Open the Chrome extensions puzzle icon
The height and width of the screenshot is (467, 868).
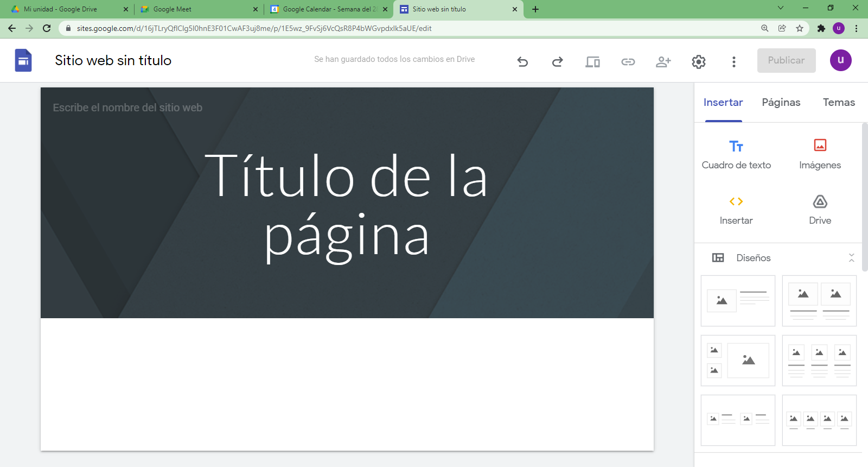click(821, 28)
